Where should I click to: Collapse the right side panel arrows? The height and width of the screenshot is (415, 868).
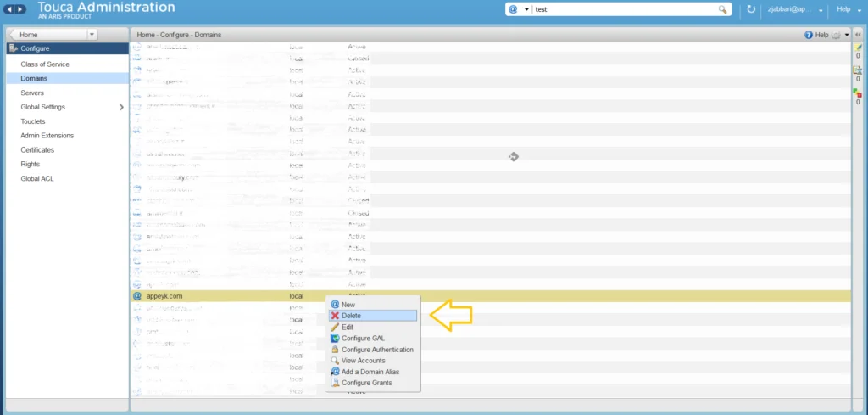coord(858,35)
